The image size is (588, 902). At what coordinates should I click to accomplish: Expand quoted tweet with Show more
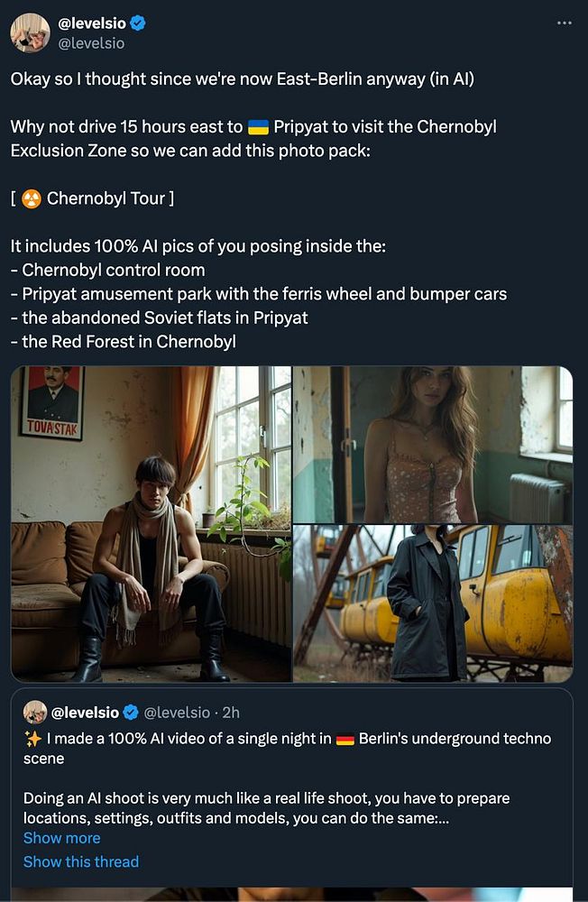(x=61, y=838)
